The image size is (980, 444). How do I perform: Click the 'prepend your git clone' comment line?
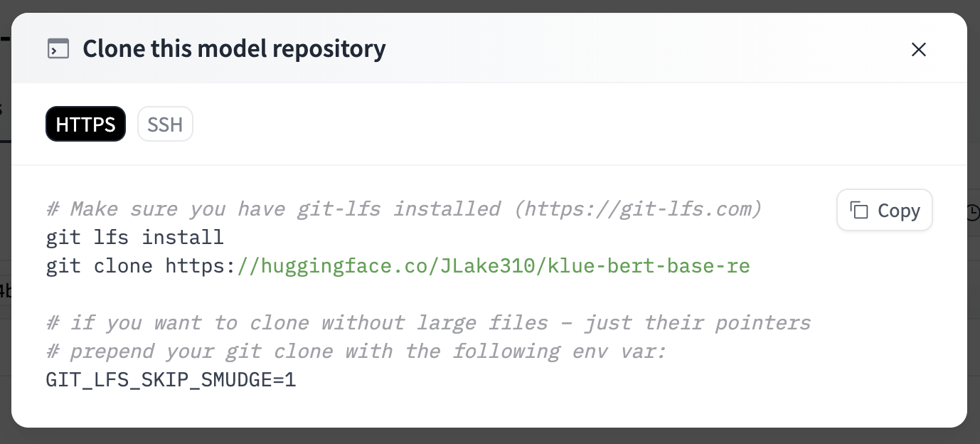tap(356, 351)
